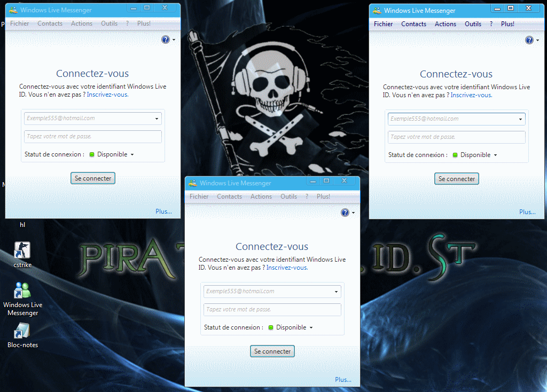The image size is (547, 392).
Task: Open the Actions menu in the bottom window
Action: point(261,197)
